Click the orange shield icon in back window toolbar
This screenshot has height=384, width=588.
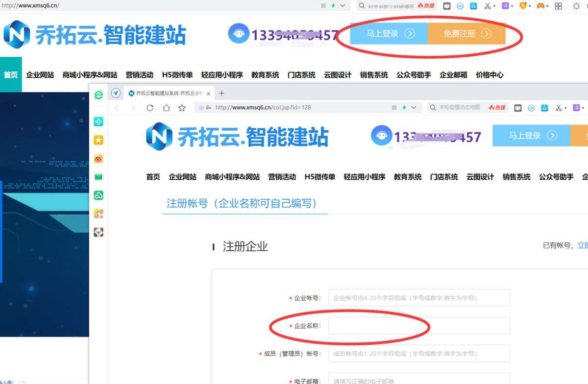tap(523, 6)
